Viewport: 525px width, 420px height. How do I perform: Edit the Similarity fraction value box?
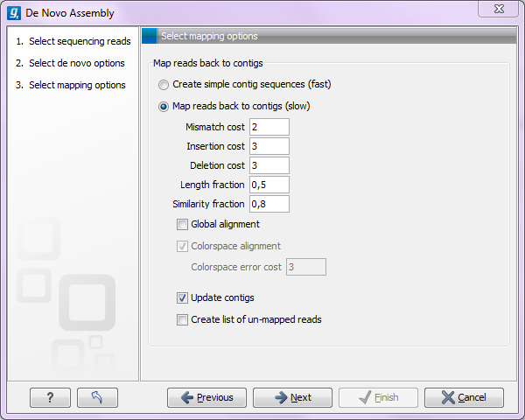269,205
